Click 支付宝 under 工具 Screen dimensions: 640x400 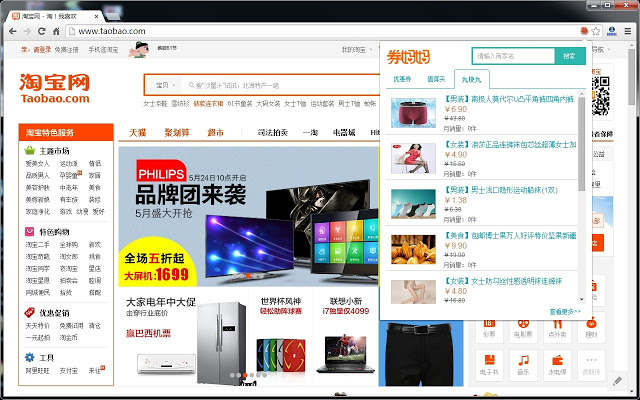point(68,371)
